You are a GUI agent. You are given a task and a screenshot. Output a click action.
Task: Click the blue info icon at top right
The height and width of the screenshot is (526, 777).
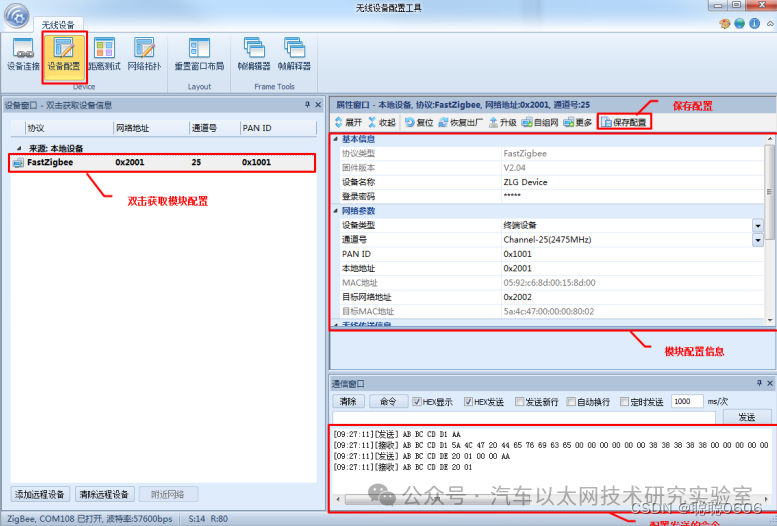pyautogui.click(x=754, y=23)
